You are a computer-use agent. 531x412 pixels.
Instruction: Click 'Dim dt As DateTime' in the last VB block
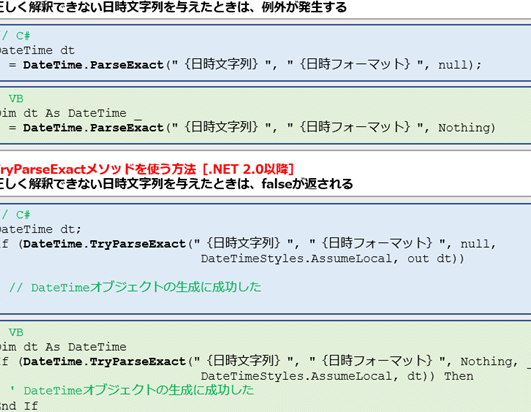pos(63,347)
